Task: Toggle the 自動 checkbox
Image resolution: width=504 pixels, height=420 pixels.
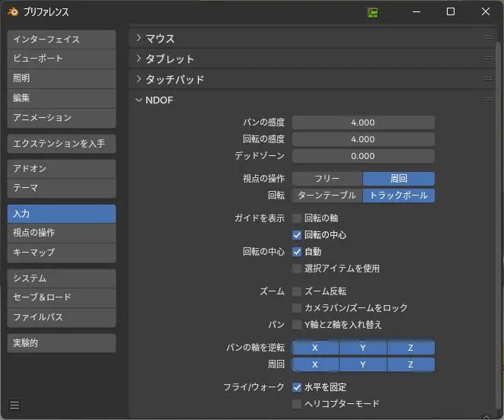Action: coord(297,252)
